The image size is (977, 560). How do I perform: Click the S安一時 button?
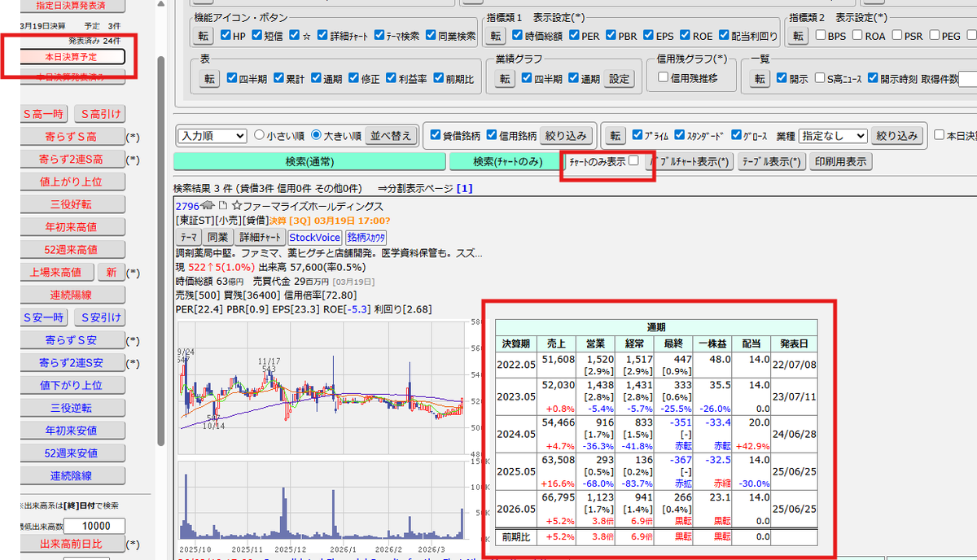pos(43,317)
